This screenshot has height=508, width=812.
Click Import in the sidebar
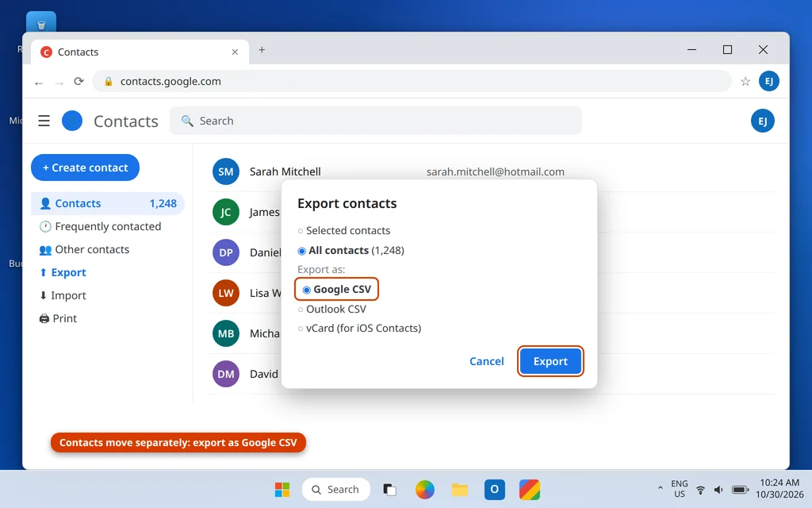point(108,295)
